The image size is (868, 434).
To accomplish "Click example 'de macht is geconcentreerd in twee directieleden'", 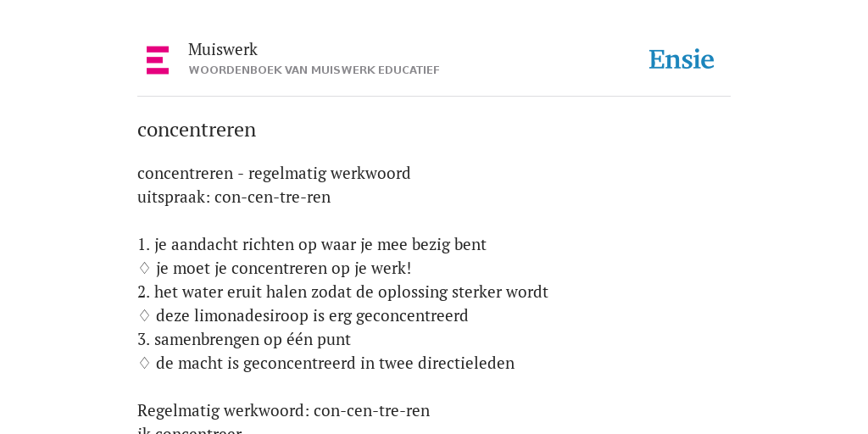I will click(335, 363).
